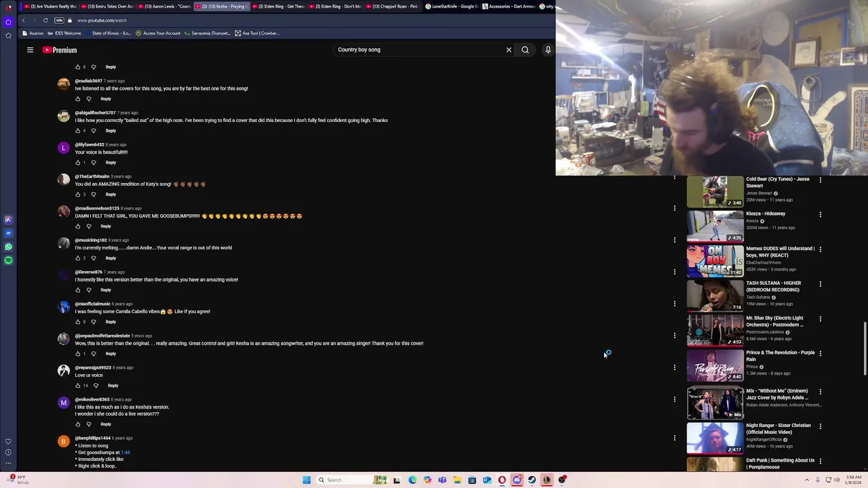The image size is (868, 488).
Task: Open Opera sidebar history clock icon
Action: pyautogui.click(x=8, y=452)
